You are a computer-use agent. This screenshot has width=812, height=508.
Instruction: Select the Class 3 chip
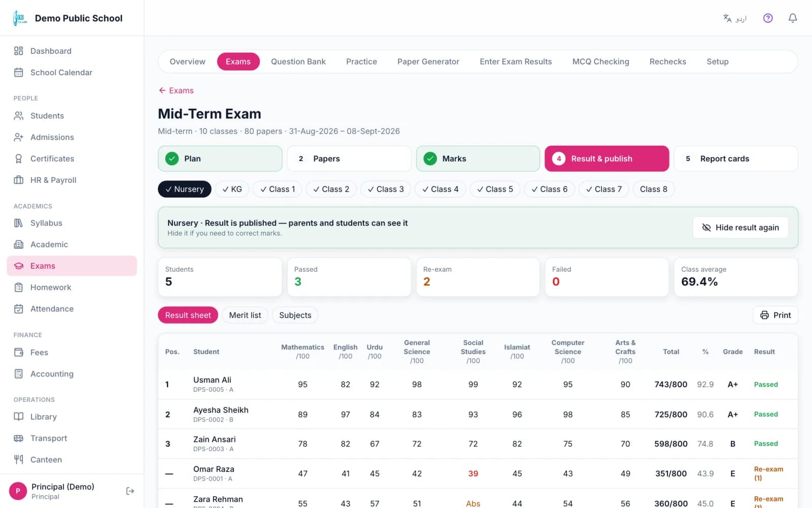pyautogui.click(x=386, y=189)
